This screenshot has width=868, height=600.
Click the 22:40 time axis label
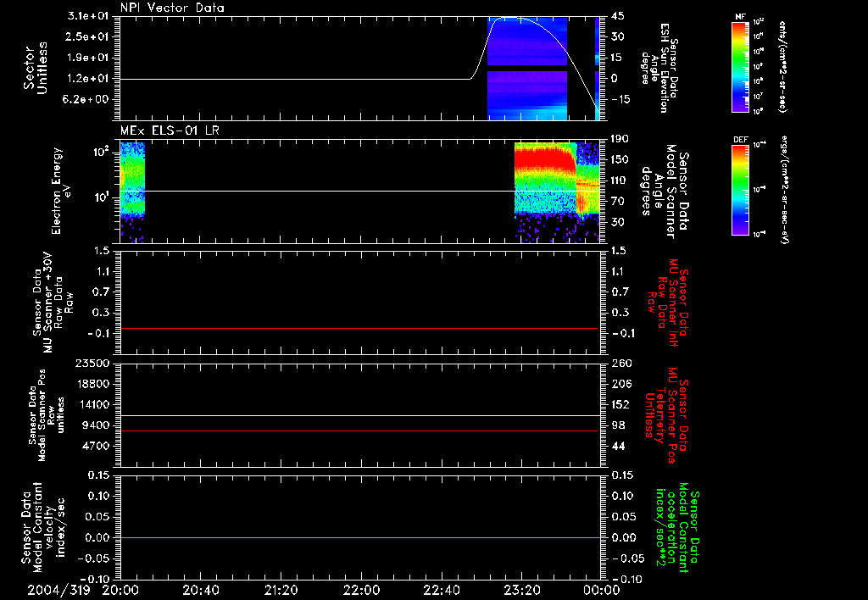pyautogui.click(x=441, y=590)
